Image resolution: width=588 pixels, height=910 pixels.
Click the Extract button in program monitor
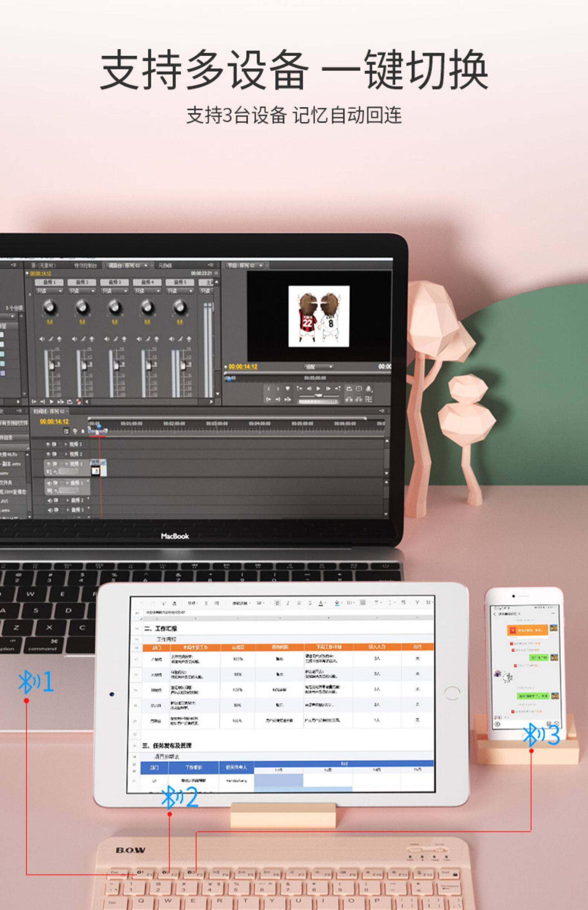pos(358,399)
